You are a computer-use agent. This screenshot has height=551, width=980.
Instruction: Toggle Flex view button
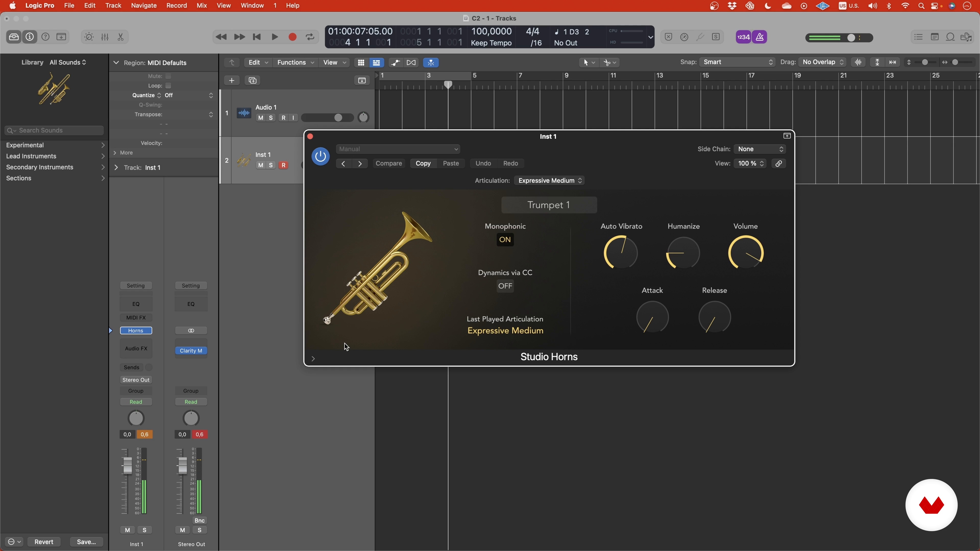tap(411, 62)
